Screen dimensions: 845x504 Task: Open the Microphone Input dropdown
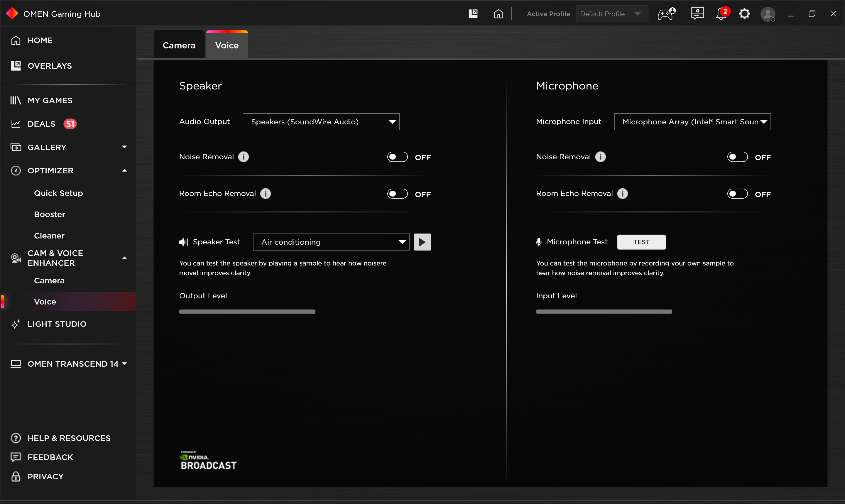click(692, 121)
